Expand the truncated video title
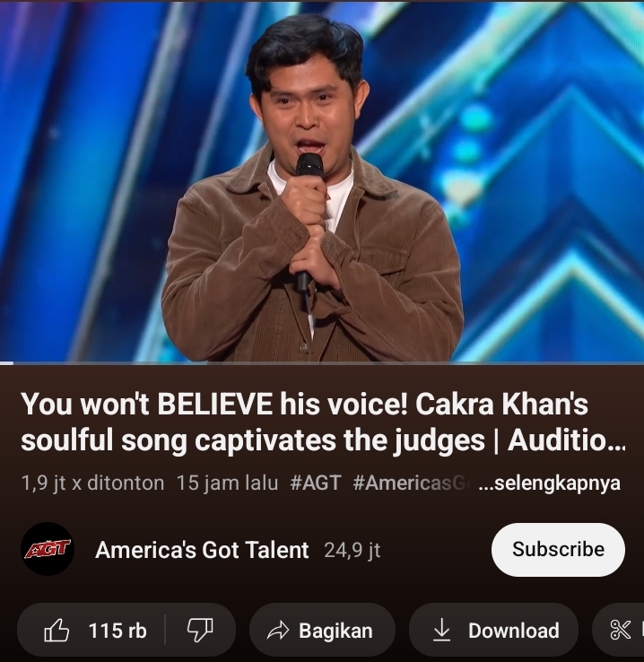Image resolution: width=644 pixels, height=662 pixels. pos(323,422)
